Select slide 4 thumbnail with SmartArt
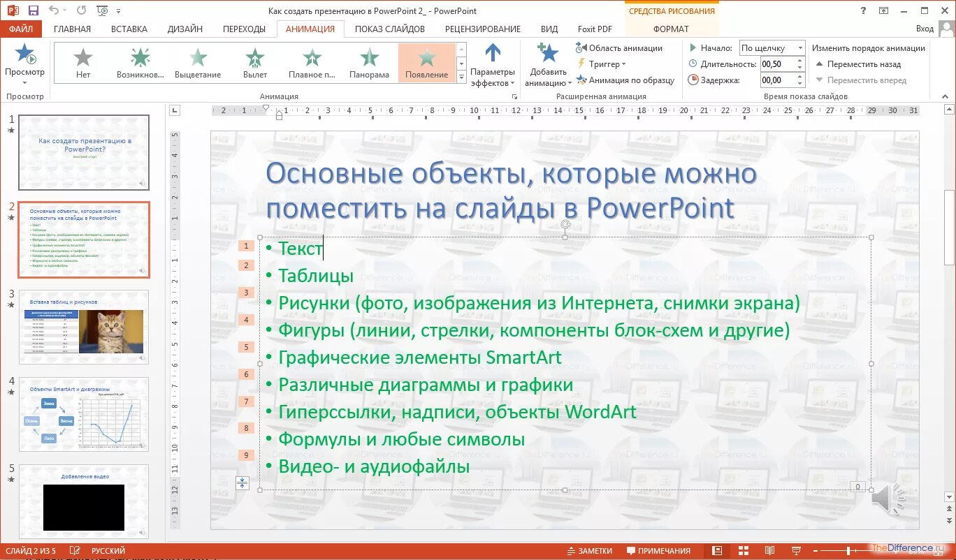Screen dimensions: 956x560 tap(84, 414)
